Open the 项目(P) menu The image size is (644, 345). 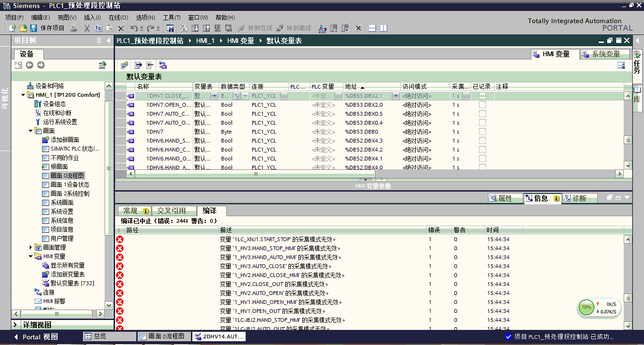(15, 17)
